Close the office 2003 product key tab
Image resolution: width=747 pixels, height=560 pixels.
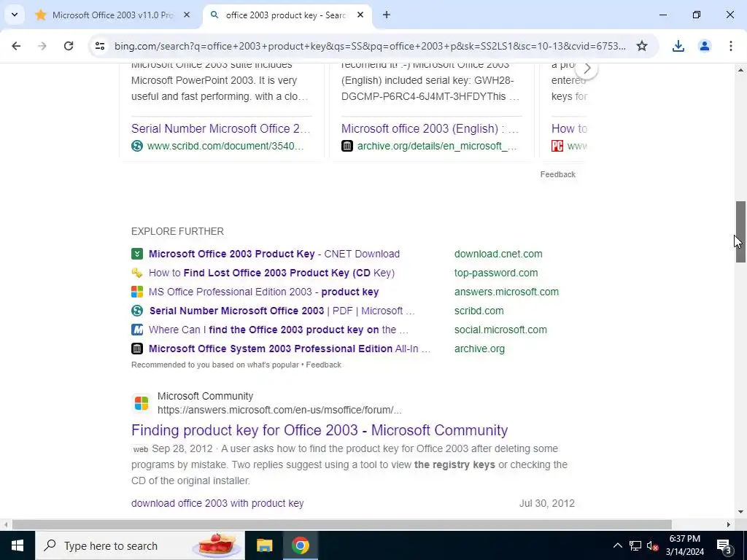coord(360,15)
